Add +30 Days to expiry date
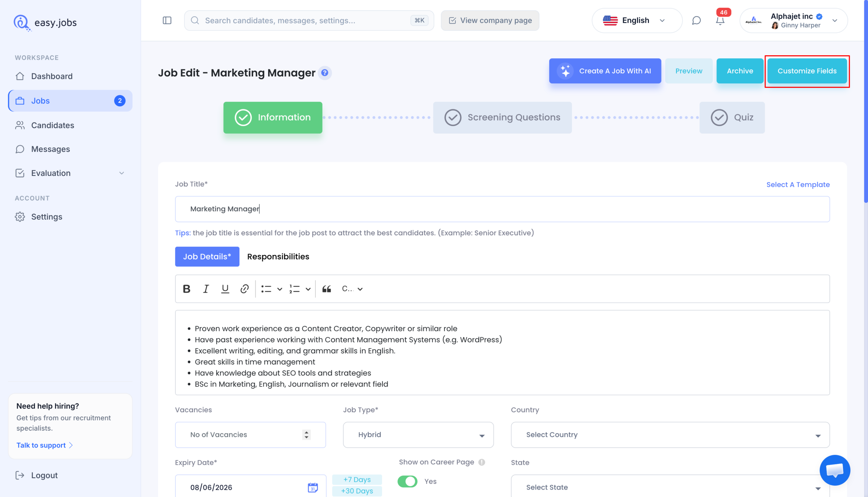The width and height of the screenshot is (868, 497). 357,491
